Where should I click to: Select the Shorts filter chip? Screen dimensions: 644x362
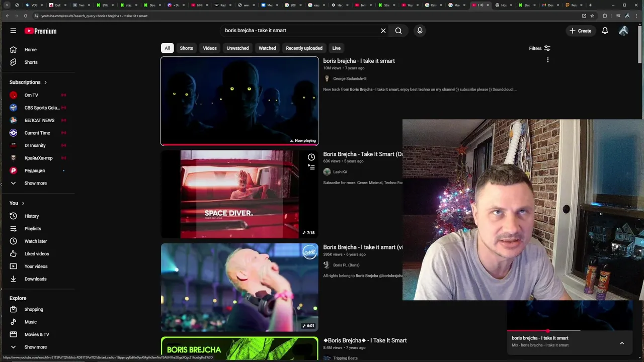186,48
